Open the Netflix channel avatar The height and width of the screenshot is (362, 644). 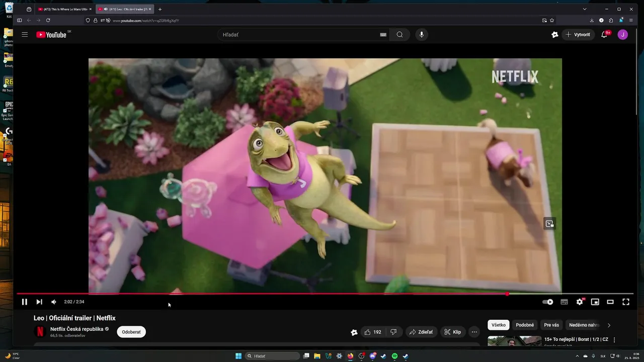pos(40,332)
